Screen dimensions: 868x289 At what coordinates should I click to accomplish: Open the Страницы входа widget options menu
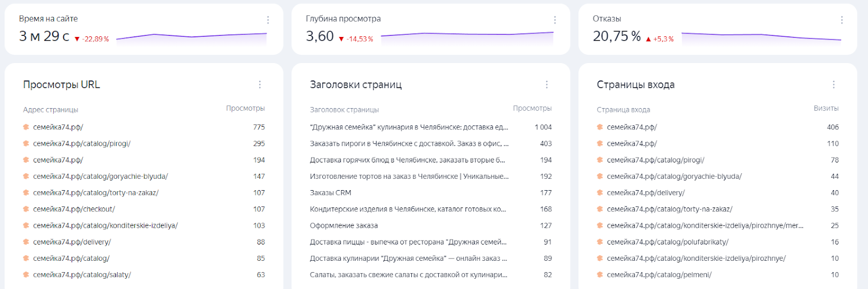pyautogui.click(x=834, y=85)
